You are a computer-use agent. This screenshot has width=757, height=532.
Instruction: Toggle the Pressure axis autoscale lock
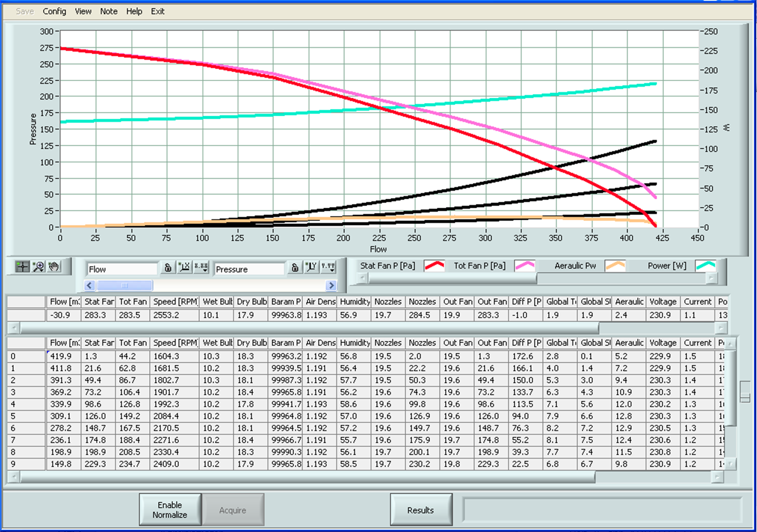click(295, 268)
